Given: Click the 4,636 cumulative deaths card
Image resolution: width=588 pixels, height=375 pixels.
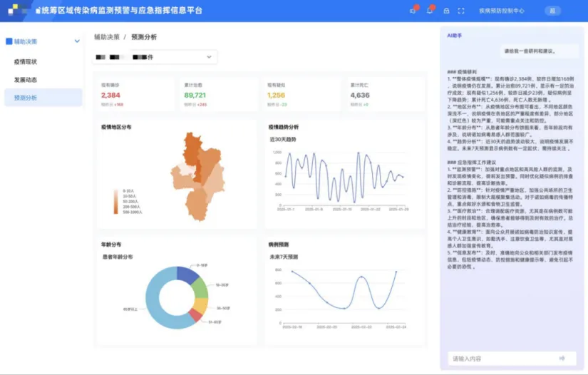Looking at the screenshot, I should [x=385, y=95].
